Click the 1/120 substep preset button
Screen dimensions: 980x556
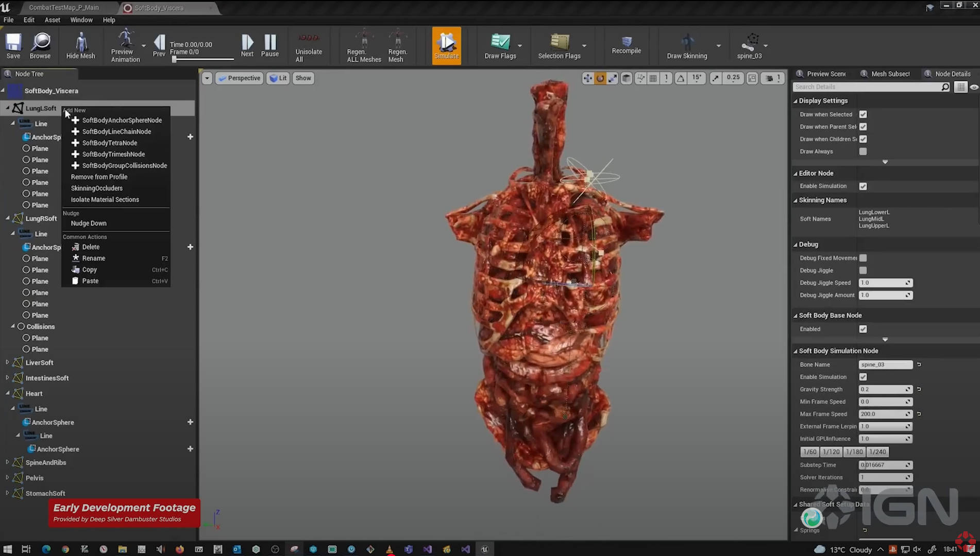tap(831, 452)
